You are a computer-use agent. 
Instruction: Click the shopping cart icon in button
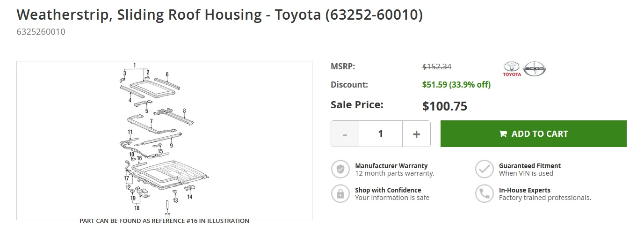coord(503,134)
